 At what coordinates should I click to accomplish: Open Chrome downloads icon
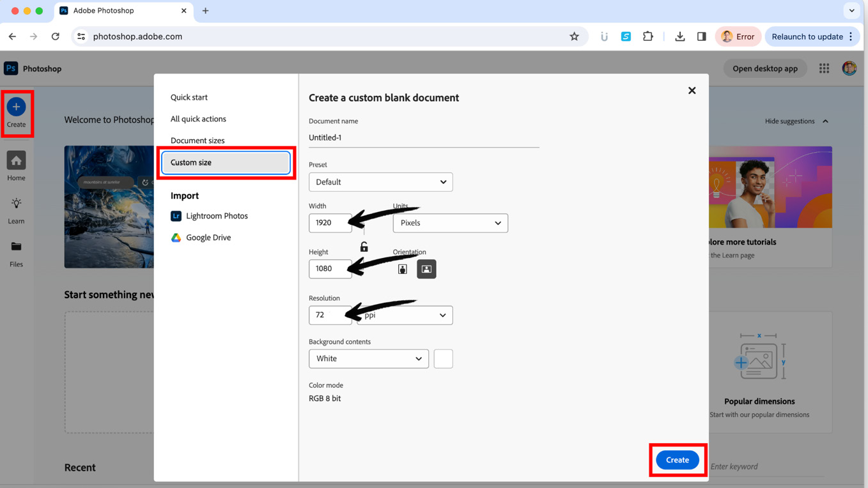point(679,36)
